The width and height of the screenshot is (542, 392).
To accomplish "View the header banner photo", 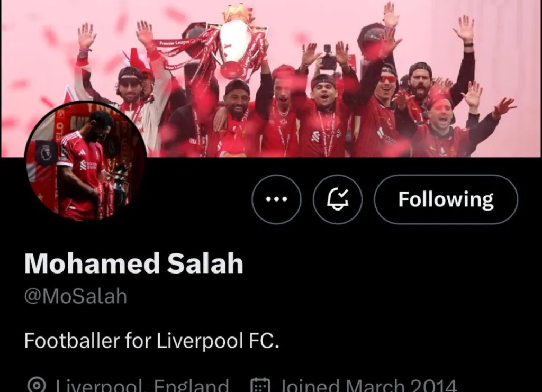I will pyautogui.click(x=271, y=78).
